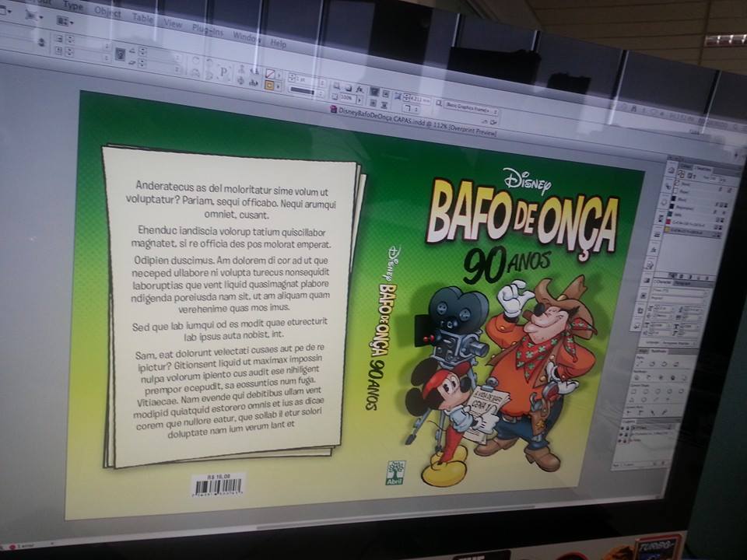
Task: Open the View menu
Action: 173,24
